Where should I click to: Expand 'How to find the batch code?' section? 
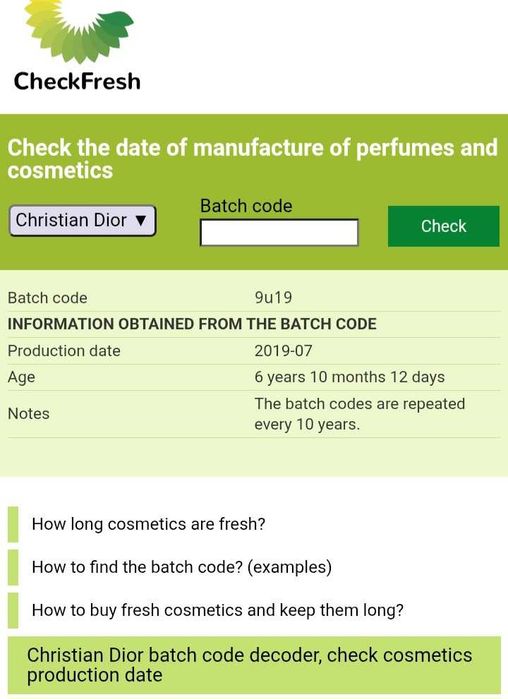182,567
